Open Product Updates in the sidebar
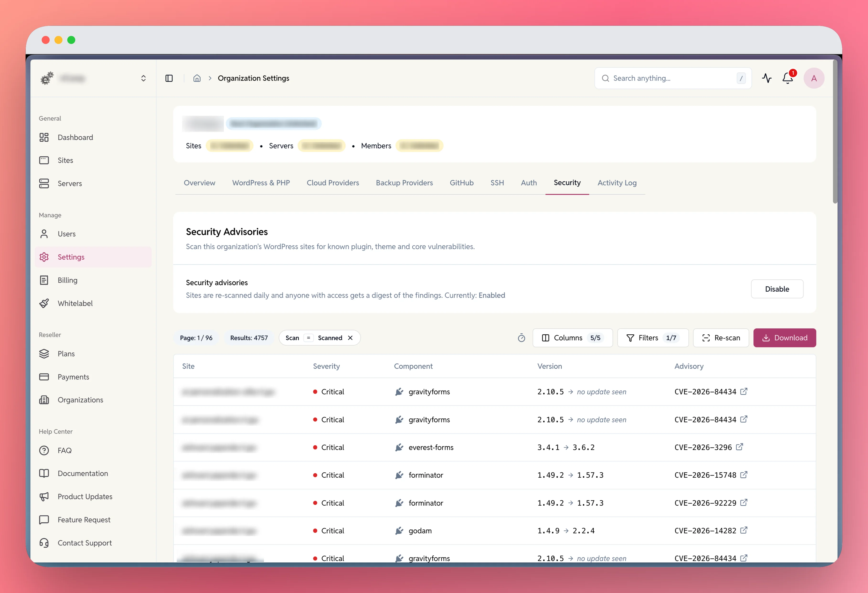Image resolution: width=868 pixels, height=593 pixels. coord(93,497)
